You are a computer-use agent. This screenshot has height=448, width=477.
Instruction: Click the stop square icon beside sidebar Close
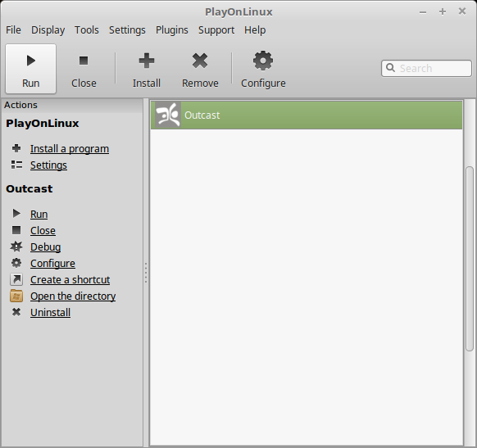16,230
